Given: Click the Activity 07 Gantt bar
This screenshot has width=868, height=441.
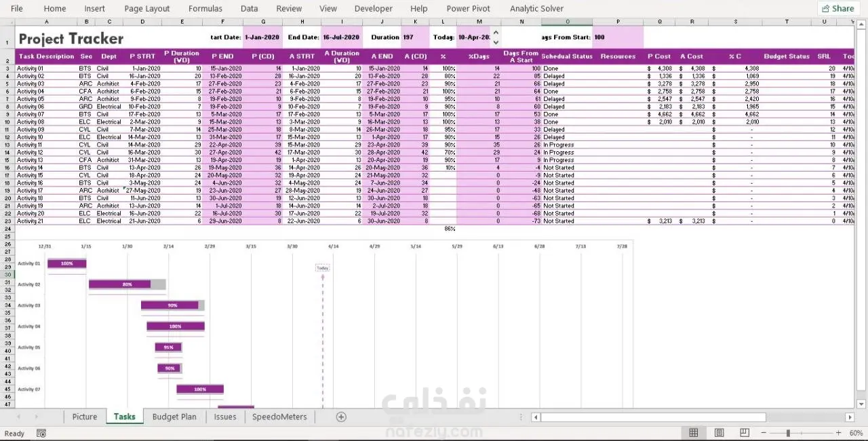Looking at the screenshot, I should point(200,389).
